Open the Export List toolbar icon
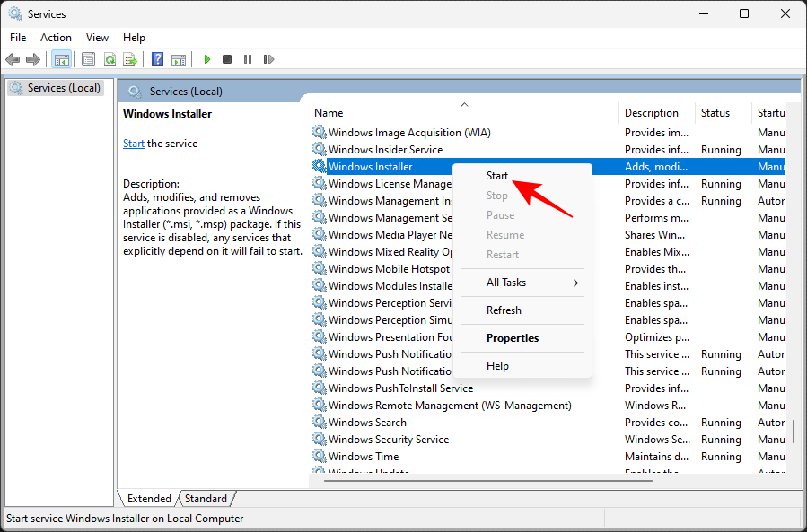This screenshot has height=532, width=807. pyautogui.click(x=131, y=59)
